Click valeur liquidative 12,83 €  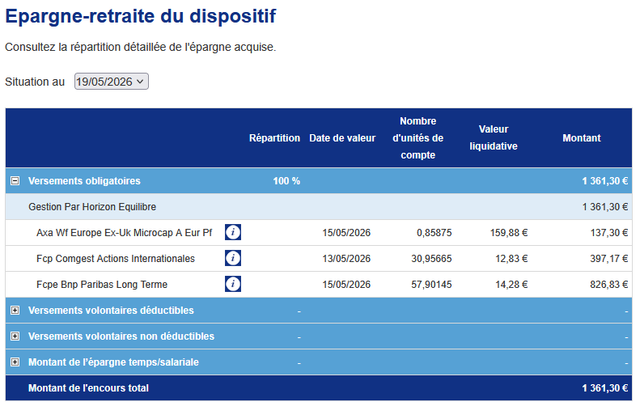pyautogui.click(x=511, y=259)
